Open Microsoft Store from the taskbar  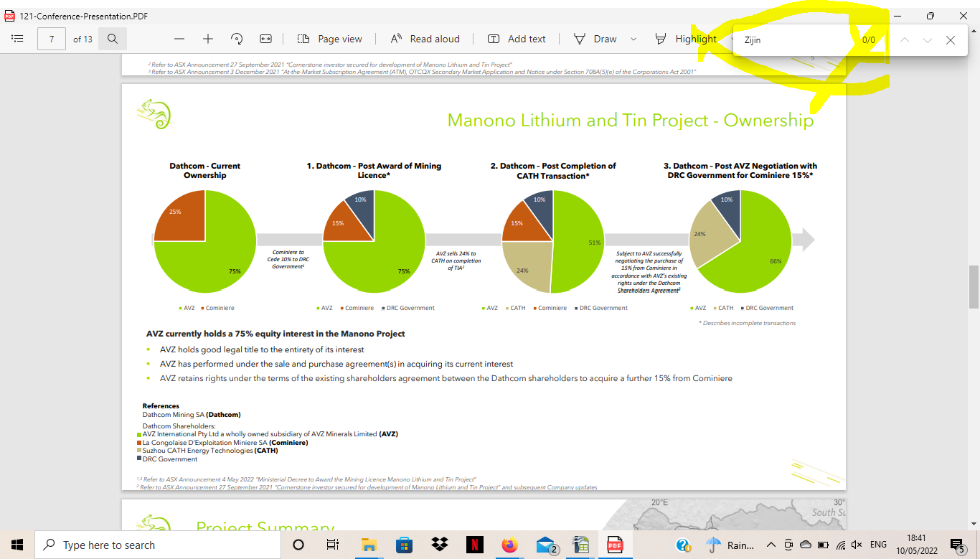404,545
